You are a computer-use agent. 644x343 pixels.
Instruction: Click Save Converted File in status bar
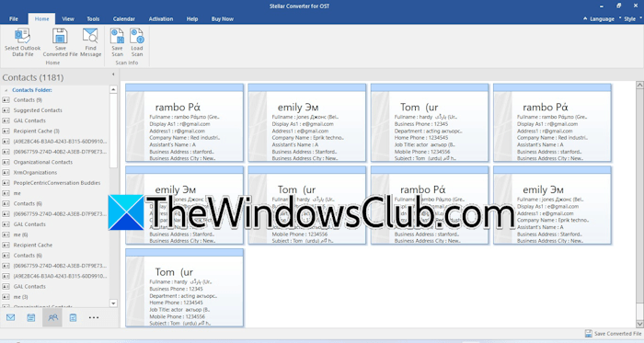click(x=614, y=334)
